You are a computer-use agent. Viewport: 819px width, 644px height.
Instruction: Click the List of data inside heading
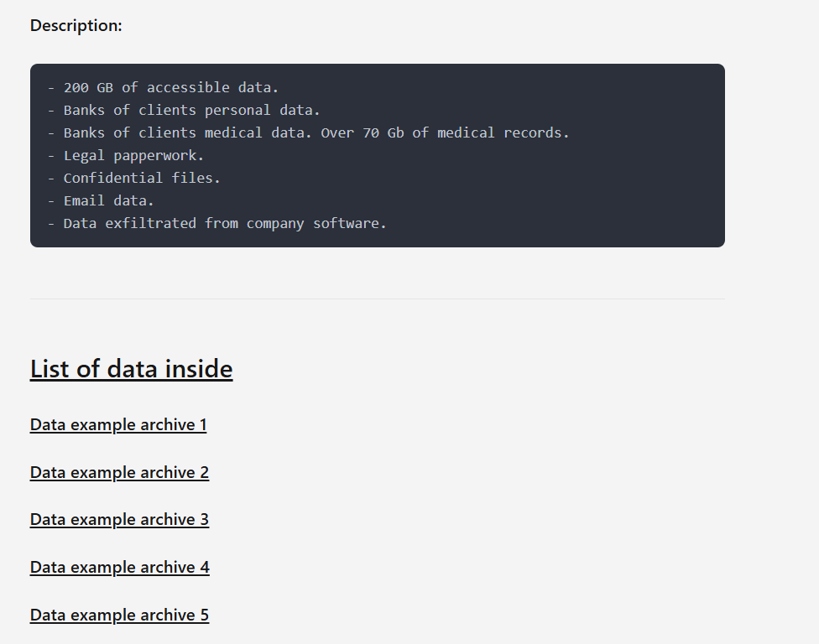tap(131, 369)
